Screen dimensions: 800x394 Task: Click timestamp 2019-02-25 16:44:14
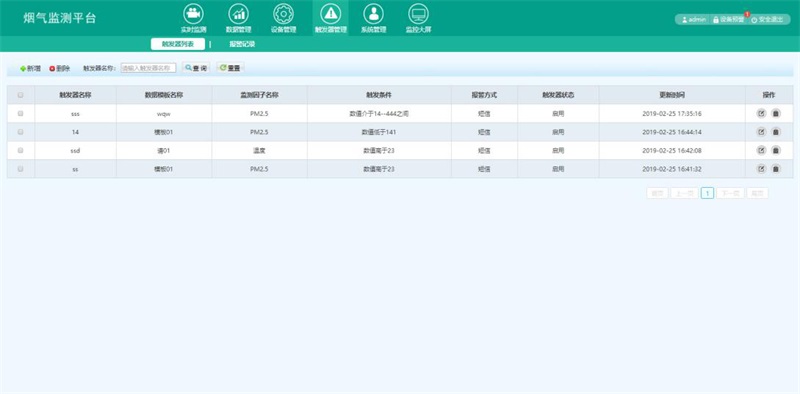(x=672, y=132)
